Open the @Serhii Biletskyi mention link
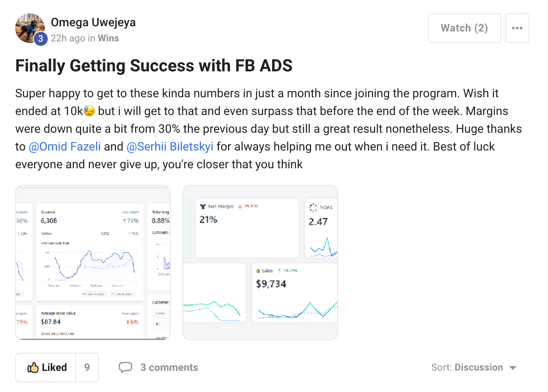Viewport: 548px width, 392px height. pyautogui.click(x=170, y=146)
